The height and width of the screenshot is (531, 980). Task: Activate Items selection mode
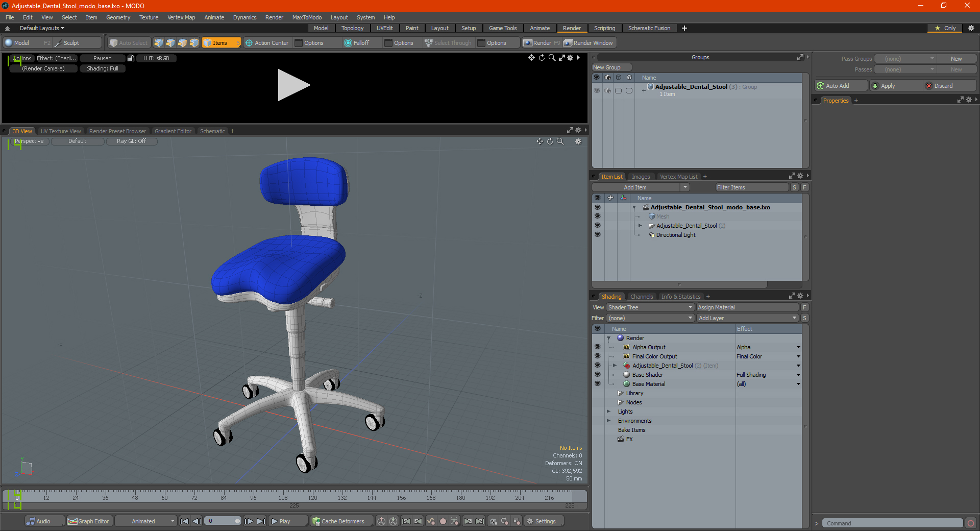click(x=221, y=43)
